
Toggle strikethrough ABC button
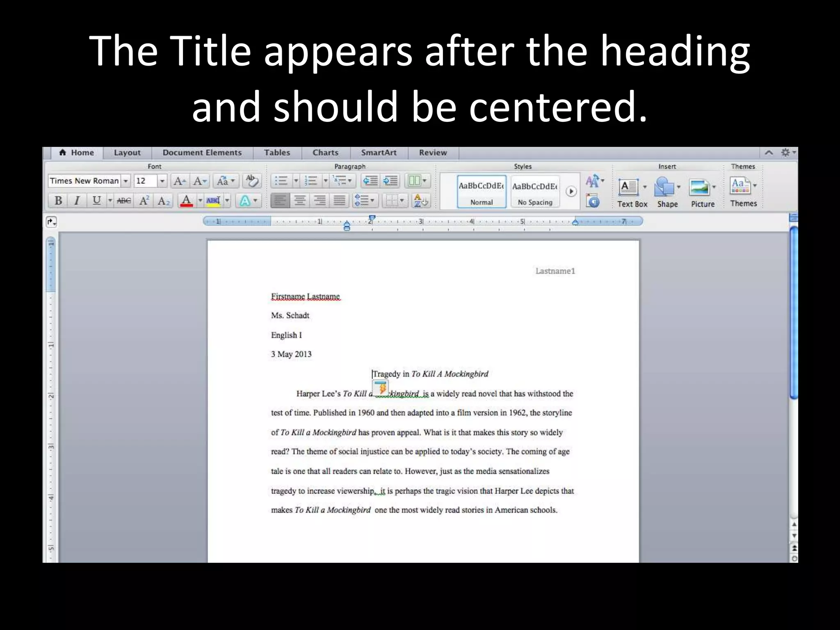(x=124, y=201)
